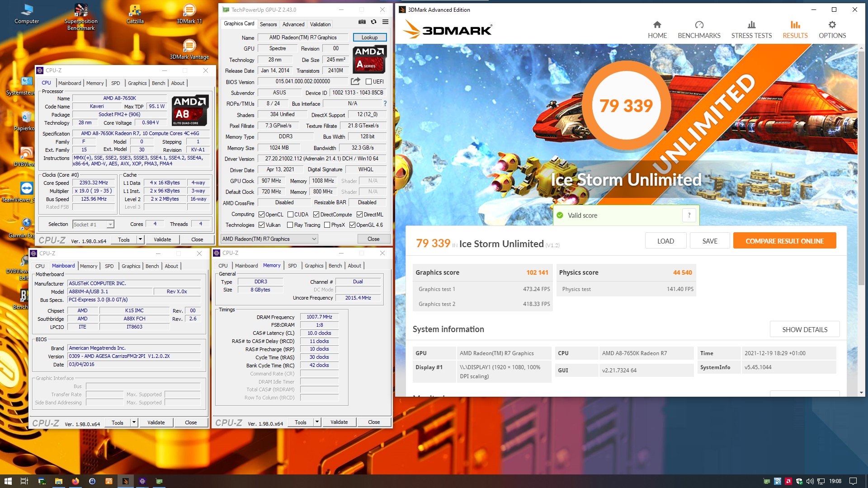Screen dimensions: 868x488
Task: Go to 3DMark Options gear
Action: pyautogui.click(x=832, y=30)
